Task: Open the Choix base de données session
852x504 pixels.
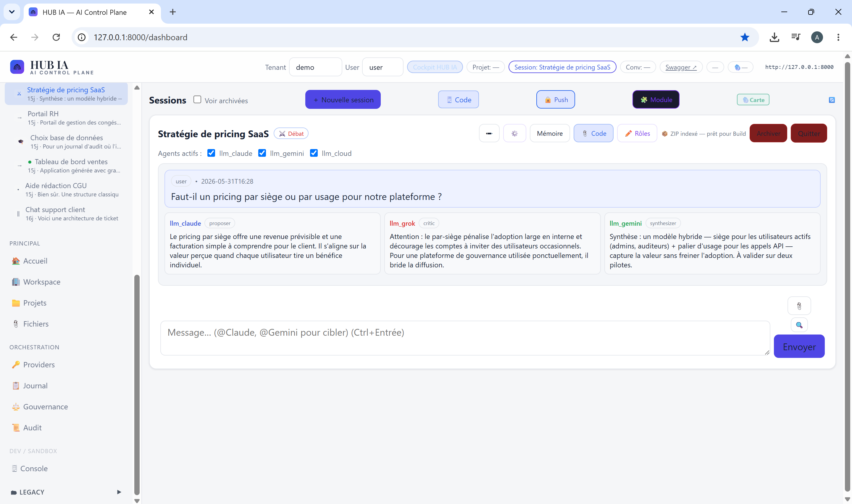Action: tap(66, 142)
